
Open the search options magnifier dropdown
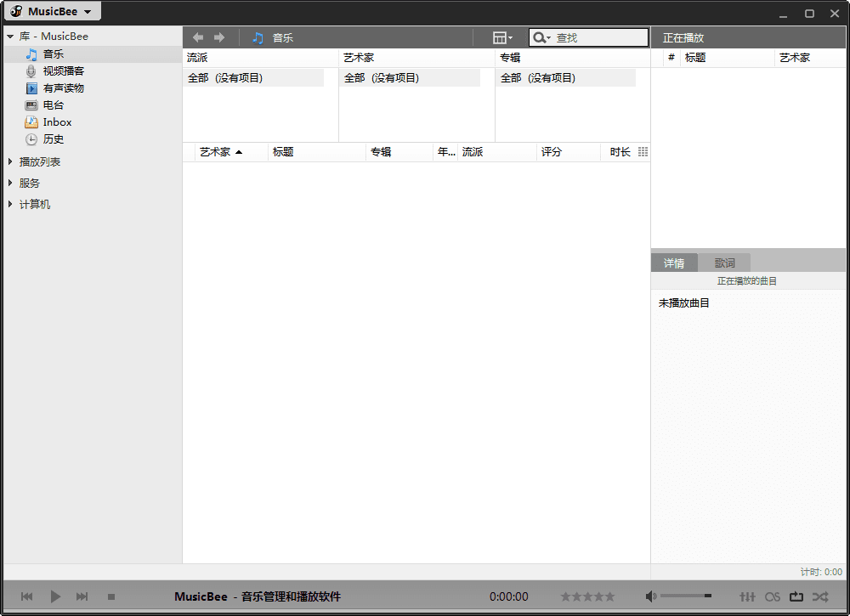coord(541,37)
